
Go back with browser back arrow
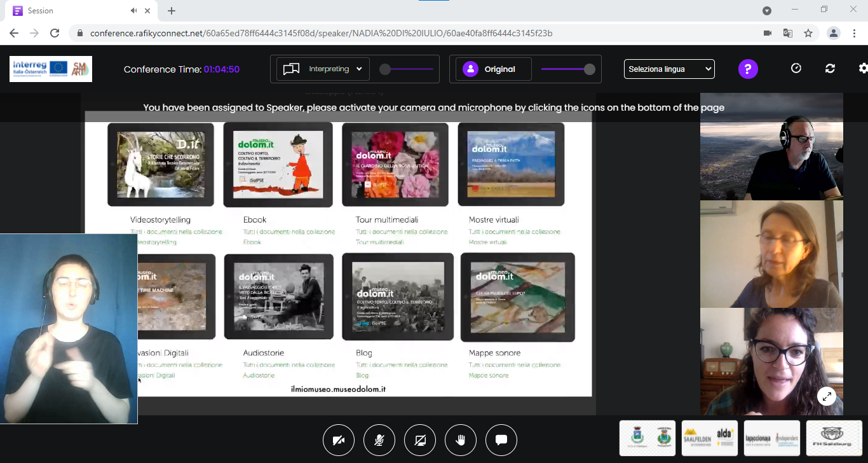pyautogui.click(x=14, y=33)
